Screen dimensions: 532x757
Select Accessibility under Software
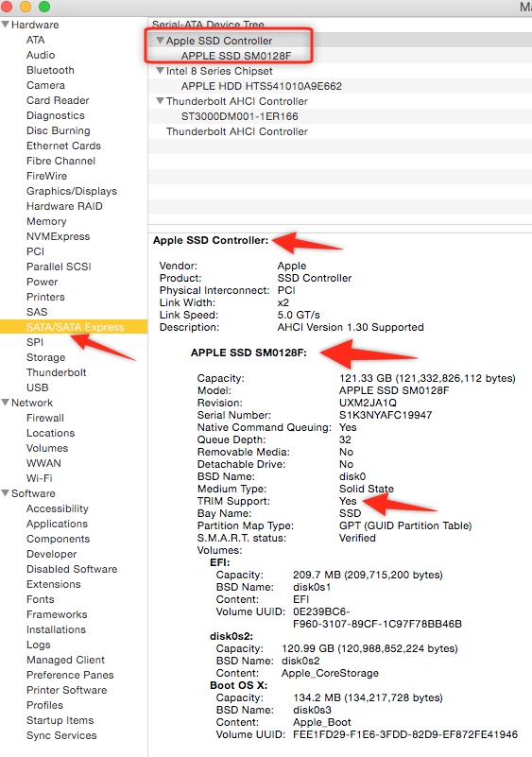pos(57,508)
